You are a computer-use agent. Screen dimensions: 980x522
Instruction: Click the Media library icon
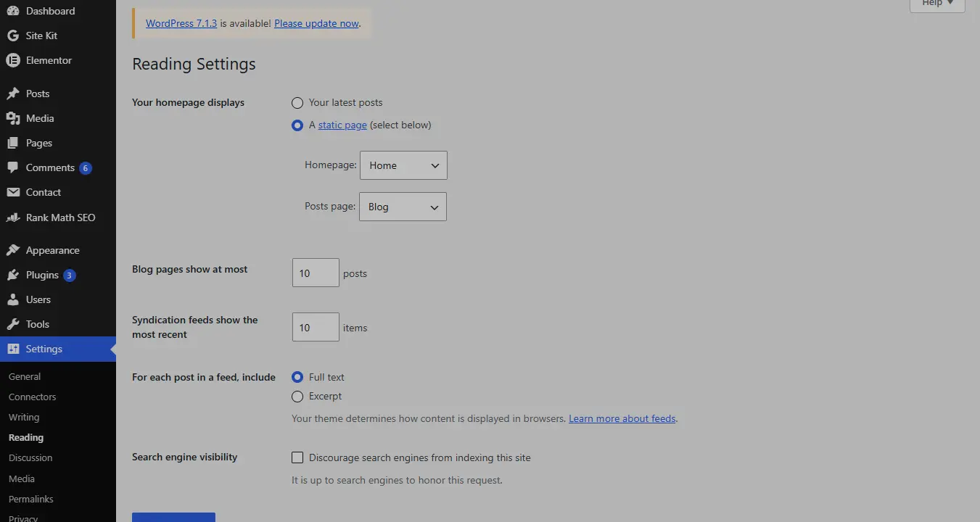point(12,118)
